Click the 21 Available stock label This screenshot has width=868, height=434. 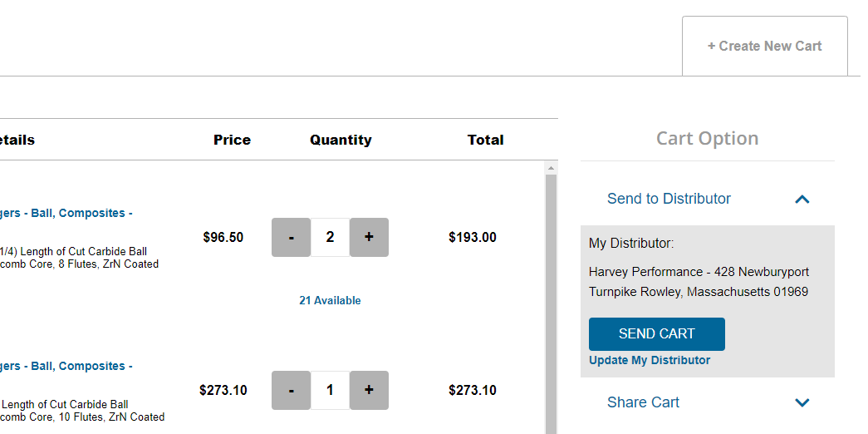[330, 301]
